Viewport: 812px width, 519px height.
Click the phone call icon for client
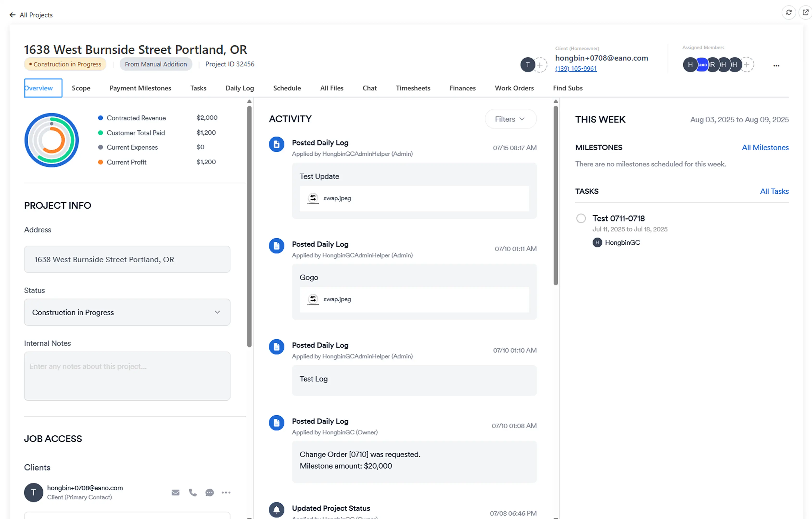pyautogui.click(x=193, y=492)
